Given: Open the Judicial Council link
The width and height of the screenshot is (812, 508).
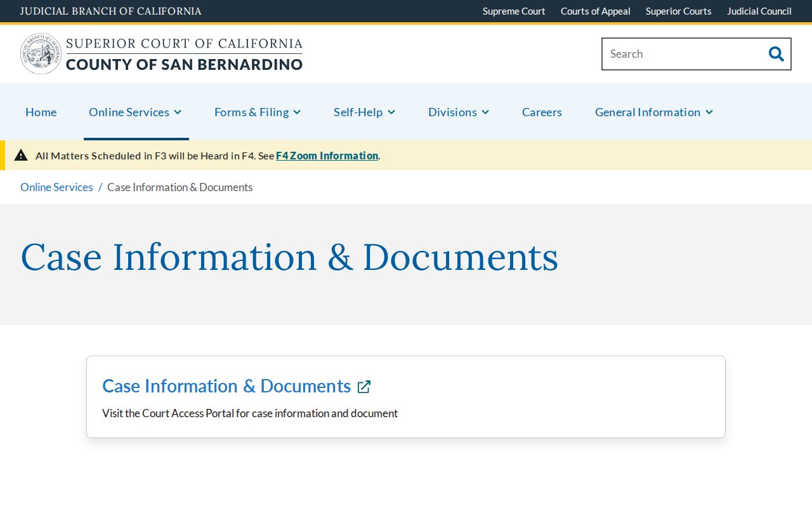Looking at the screenshot, I should 759,11.
